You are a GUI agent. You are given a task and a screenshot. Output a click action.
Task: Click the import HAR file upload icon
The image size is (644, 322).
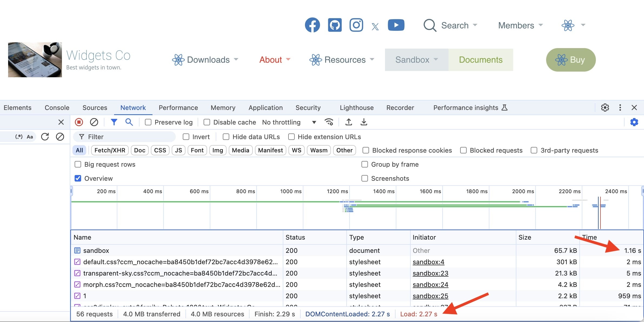coord(348,122)
